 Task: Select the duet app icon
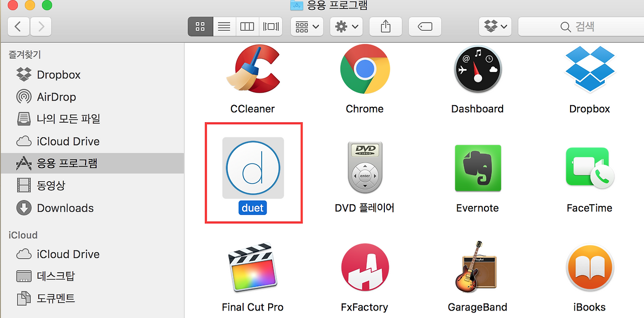pyautogui.click(x=253, y=168)
